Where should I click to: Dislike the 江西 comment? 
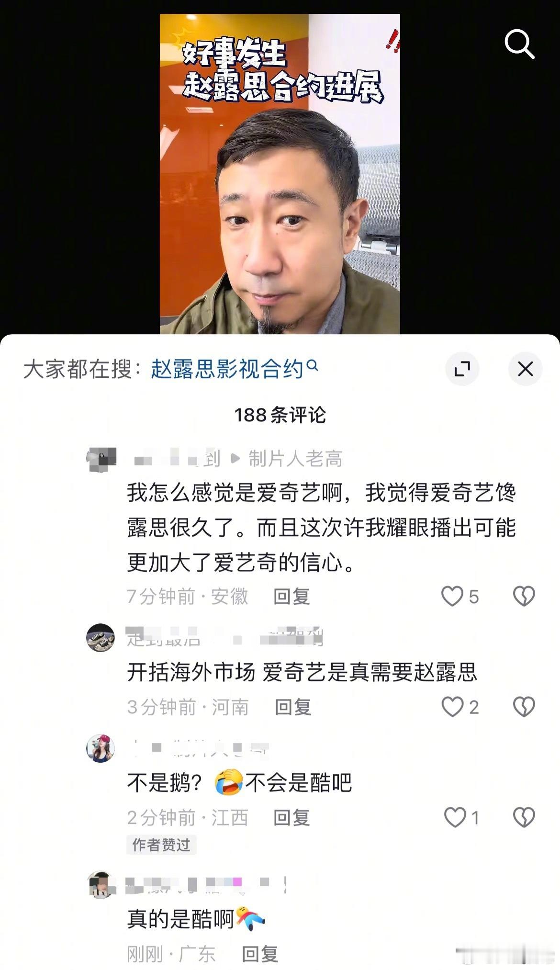click(x=524, y=817)
